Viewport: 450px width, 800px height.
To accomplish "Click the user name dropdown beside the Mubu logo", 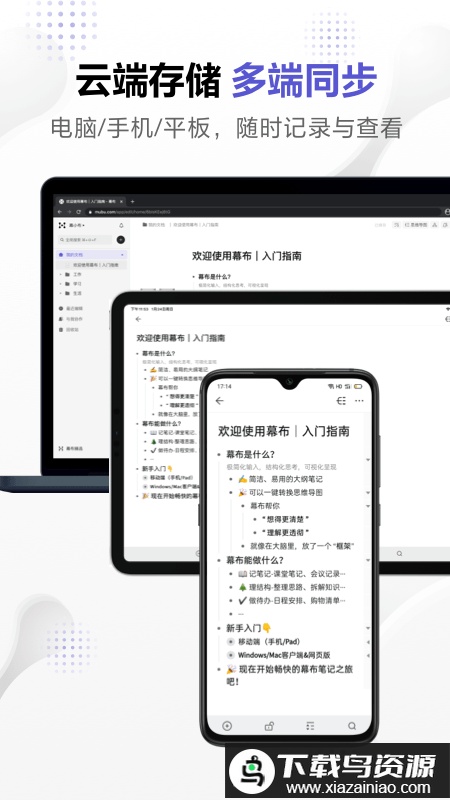I will click(77, 225).
